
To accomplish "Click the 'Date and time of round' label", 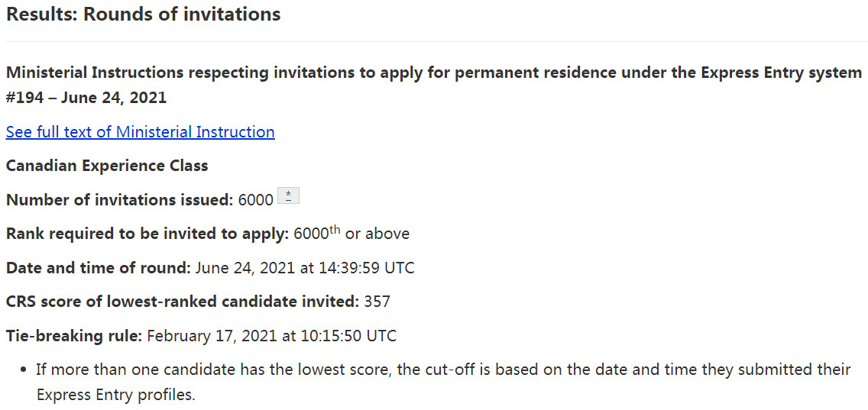I will click(98, 268).
